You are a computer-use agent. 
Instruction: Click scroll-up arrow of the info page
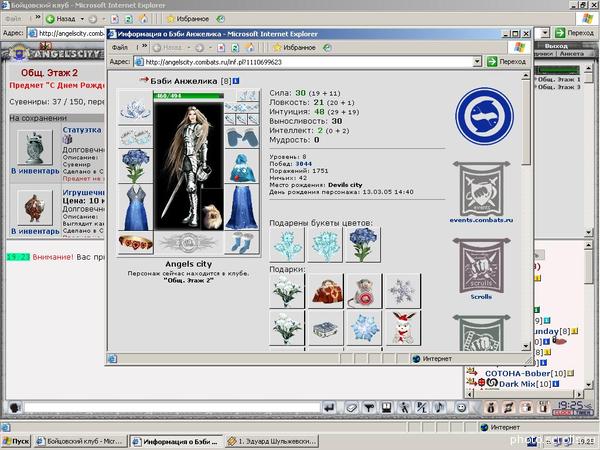click(x=526, y=76)
